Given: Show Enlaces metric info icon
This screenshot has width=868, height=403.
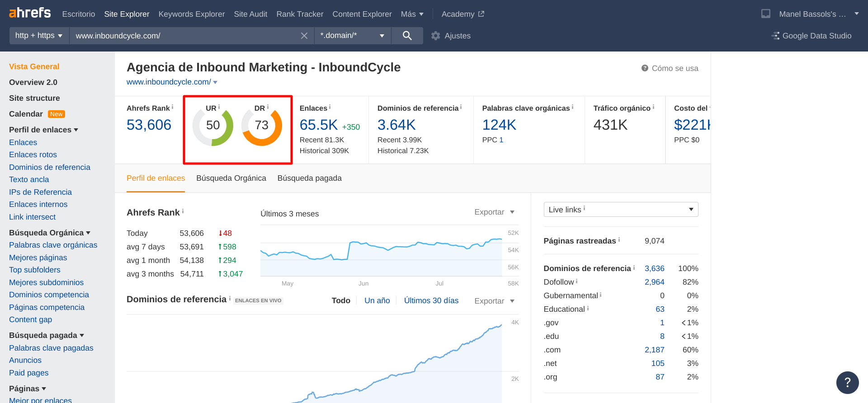Looking at the screenshot, I should (330, 107).
